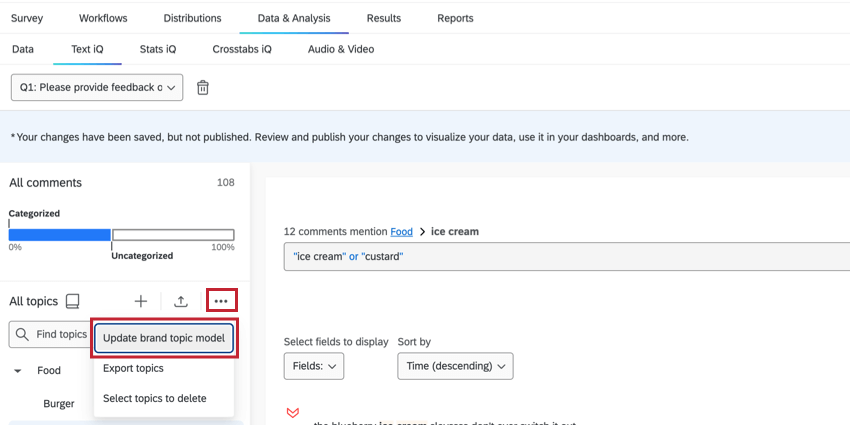Click the Food breadcrumb link

click(401, 232)
